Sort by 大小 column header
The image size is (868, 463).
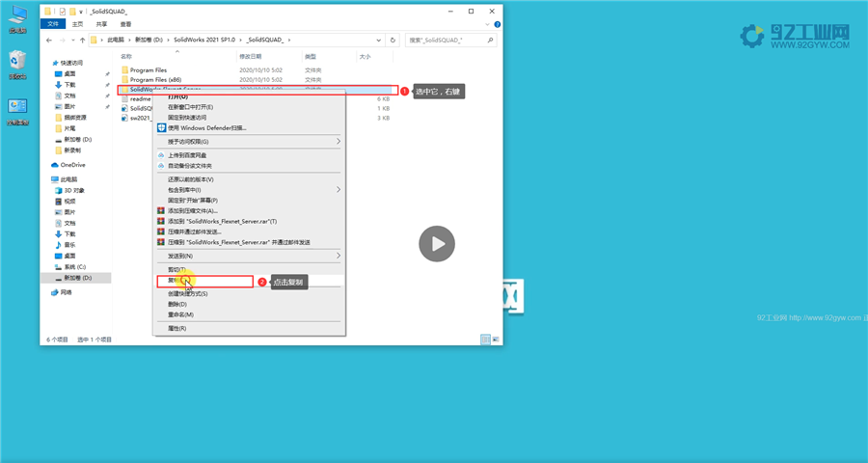(365, 57)
